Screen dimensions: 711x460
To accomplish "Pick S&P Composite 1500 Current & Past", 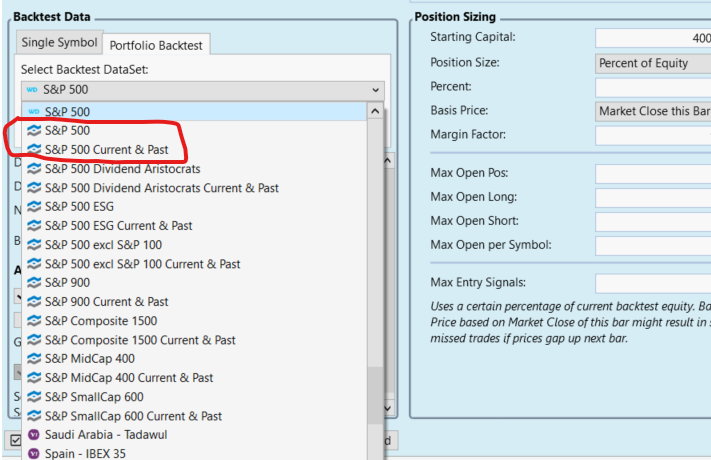I will point(194,340).
